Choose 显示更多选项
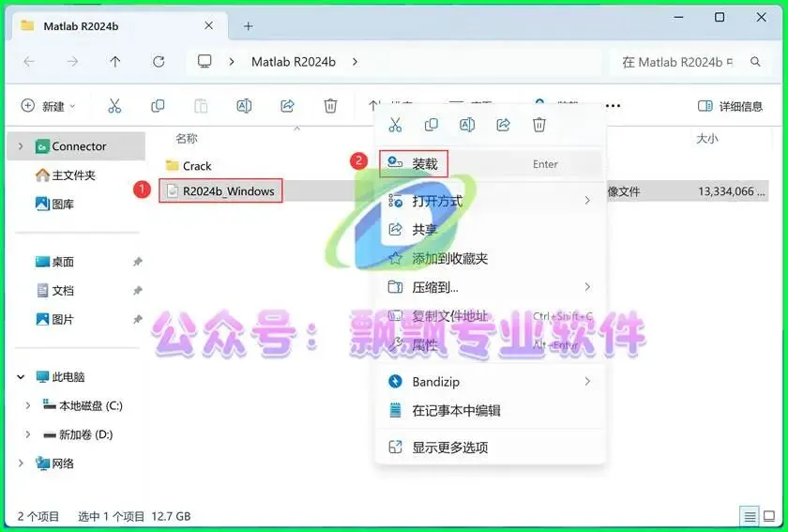 491,447
